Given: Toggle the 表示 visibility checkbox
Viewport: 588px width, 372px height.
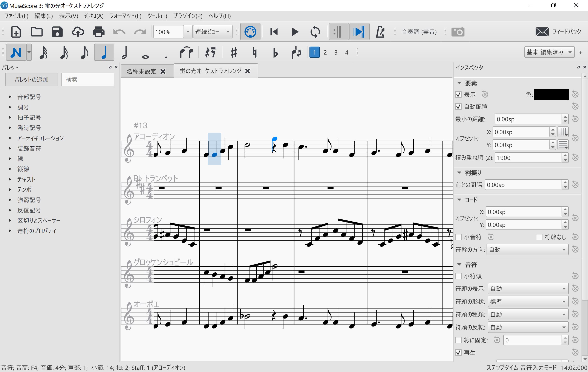Looking at the screenshot, I should [458, 94].
